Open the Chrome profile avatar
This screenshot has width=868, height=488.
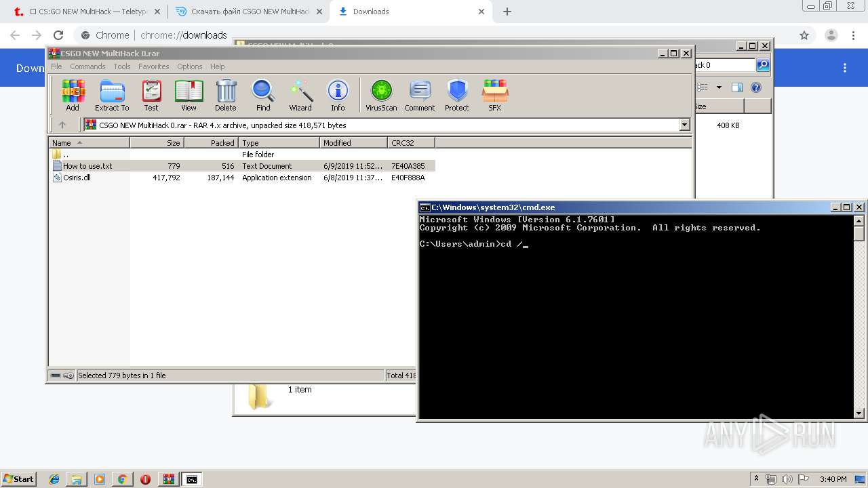pos(831,35)
